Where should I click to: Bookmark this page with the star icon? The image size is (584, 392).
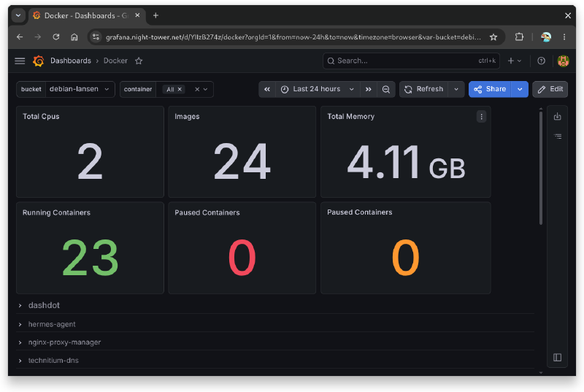click(493, 36)
